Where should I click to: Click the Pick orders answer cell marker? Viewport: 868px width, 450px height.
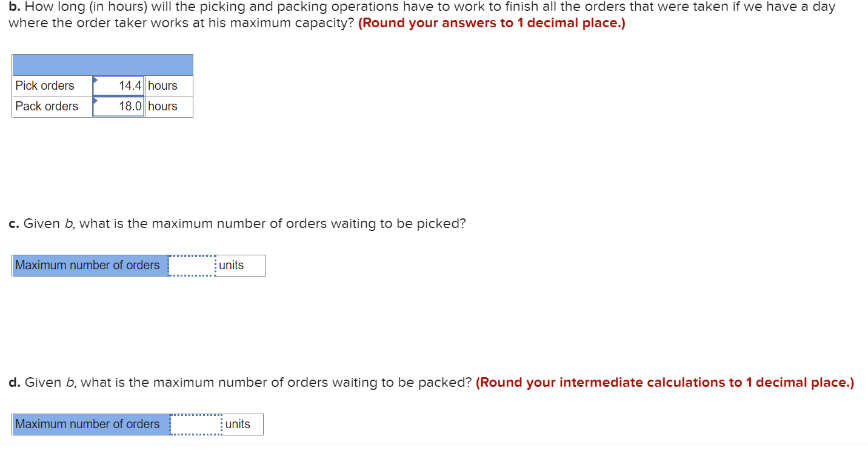96,81
